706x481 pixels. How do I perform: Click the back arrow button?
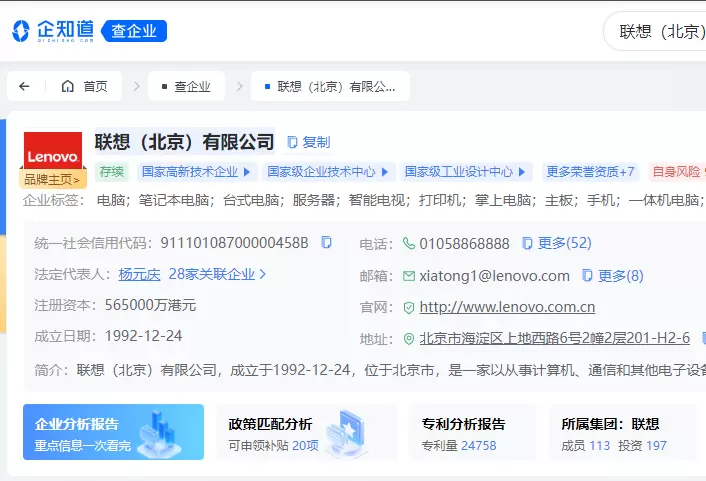tap(24, 87)
